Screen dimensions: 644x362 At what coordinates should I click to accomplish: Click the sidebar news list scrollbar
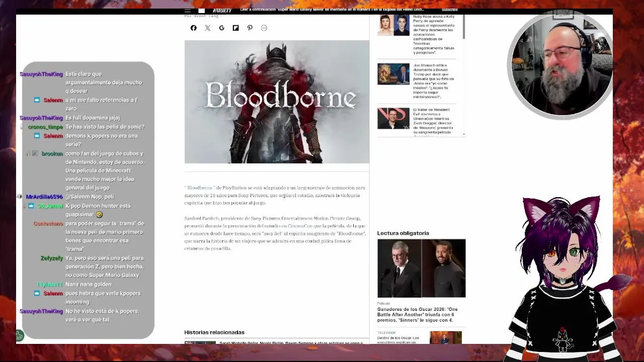coord(463,26)
